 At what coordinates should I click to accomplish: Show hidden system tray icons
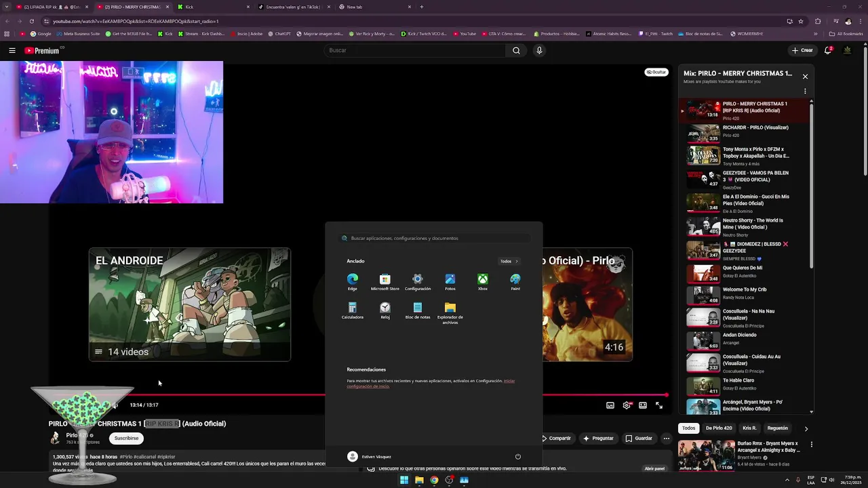coord(787,480)
